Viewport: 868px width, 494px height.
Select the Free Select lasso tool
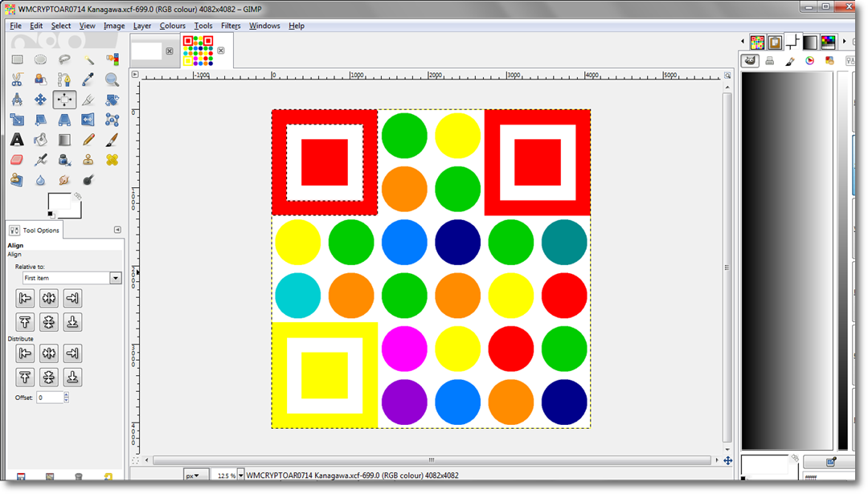(x=64, y=59)
